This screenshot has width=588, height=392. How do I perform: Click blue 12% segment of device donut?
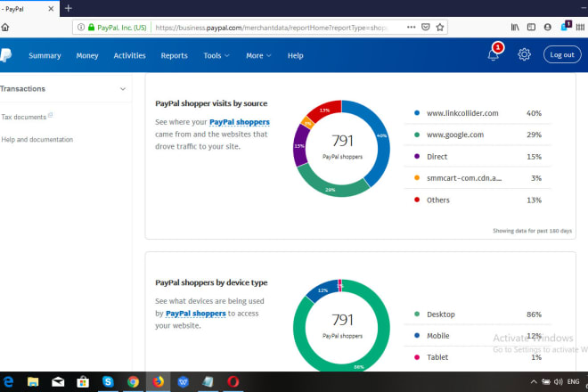323,290
